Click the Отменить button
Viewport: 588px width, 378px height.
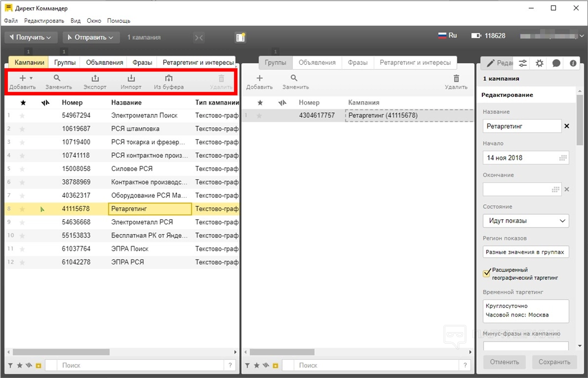point(505,362)
